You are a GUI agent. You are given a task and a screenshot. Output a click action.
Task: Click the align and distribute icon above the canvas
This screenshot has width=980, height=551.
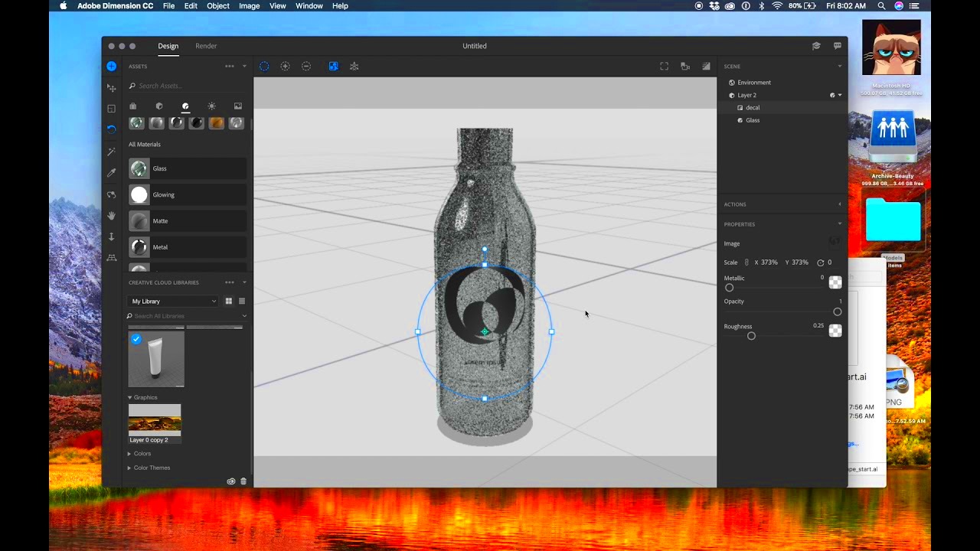click(x=354, y=67)
